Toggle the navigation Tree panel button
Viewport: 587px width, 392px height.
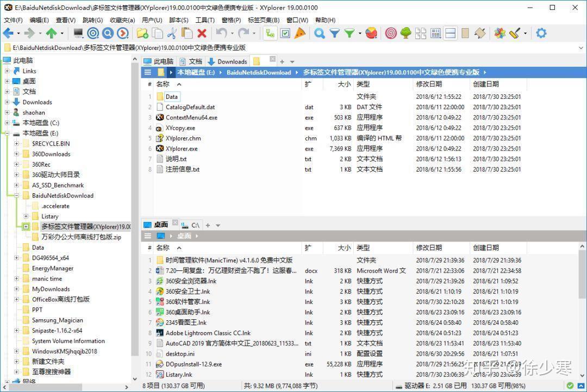pyautogui.click(x=270, y=33)
